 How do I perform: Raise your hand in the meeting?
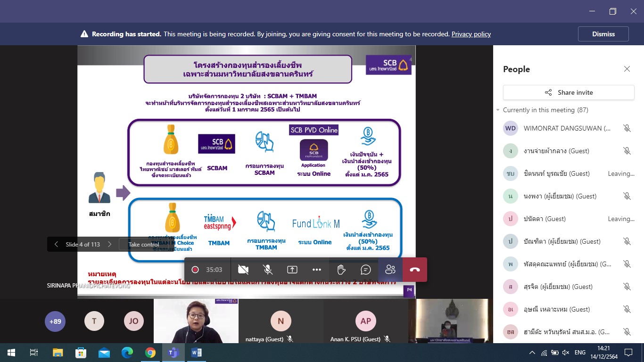coord(341,270)
